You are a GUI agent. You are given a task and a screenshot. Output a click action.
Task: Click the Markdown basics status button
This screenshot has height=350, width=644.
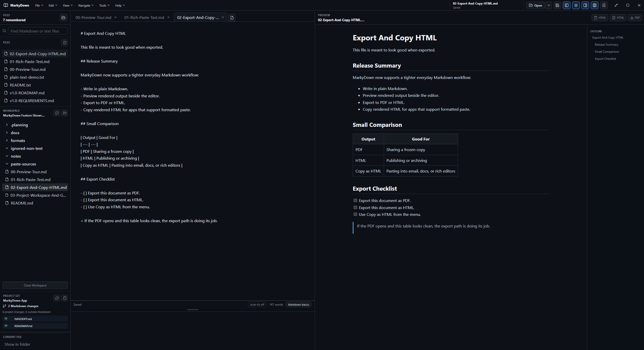[x=299, y=305]
